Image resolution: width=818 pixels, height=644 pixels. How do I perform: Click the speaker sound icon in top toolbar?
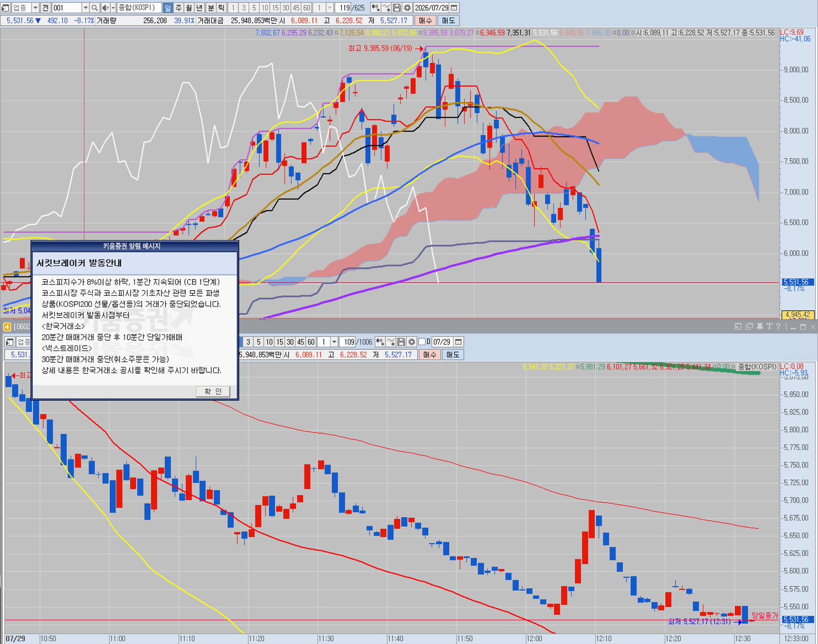pyautogui.click(x=106, y=8)
